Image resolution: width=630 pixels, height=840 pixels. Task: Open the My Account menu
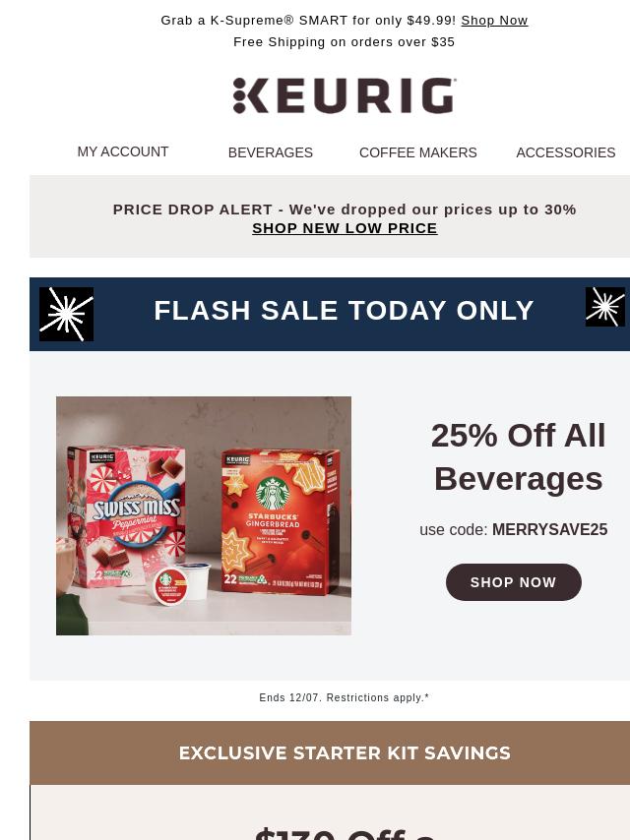point(123,152)
